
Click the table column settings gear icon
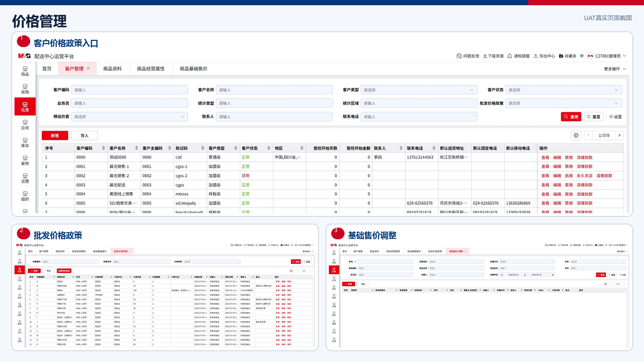(x=576, y=136)
